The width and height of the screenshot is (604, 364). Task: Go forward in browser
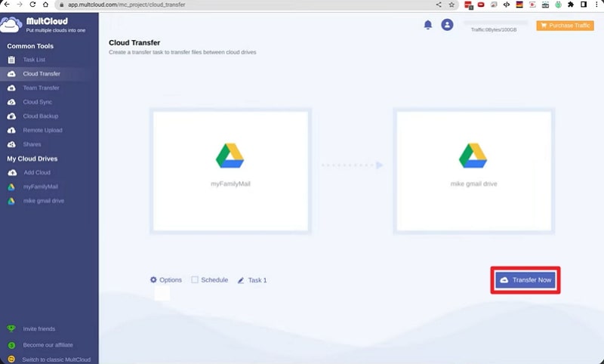[20, 5]
